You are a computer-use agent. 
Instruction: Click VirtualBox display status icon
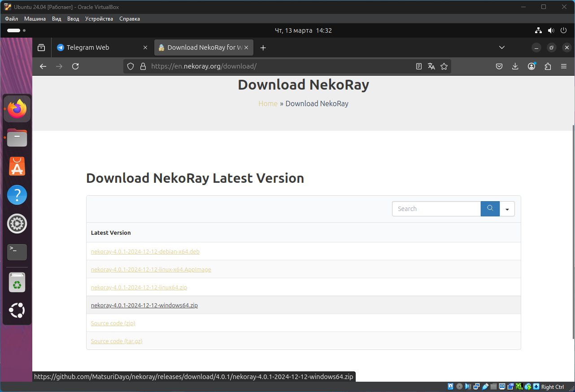pos(502,387)
